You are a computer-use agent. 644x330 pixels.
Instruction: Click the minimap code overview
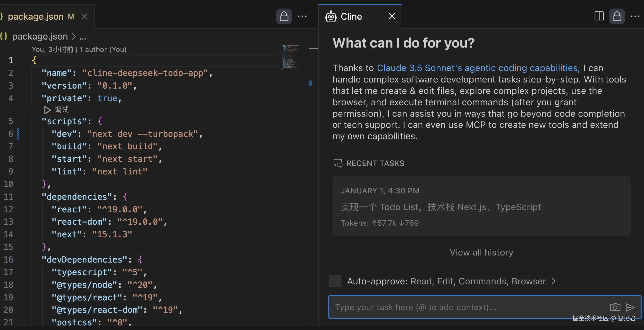[x=290, y=57]
